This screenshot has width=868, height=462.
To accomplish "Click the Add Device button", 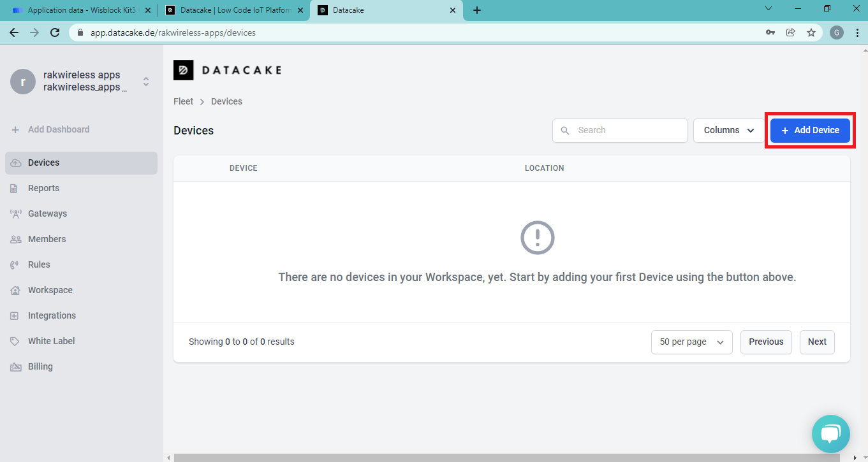I will coord(810,130).
